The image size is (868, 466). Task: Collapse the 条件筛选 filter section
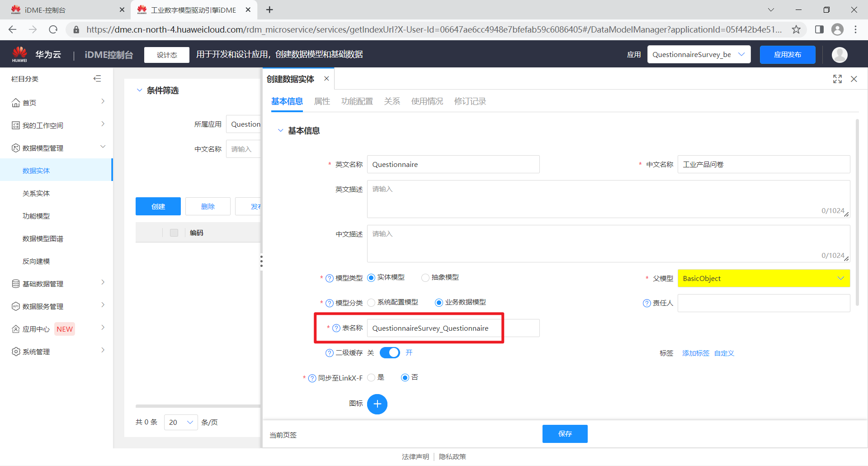[x=140, y=90]
